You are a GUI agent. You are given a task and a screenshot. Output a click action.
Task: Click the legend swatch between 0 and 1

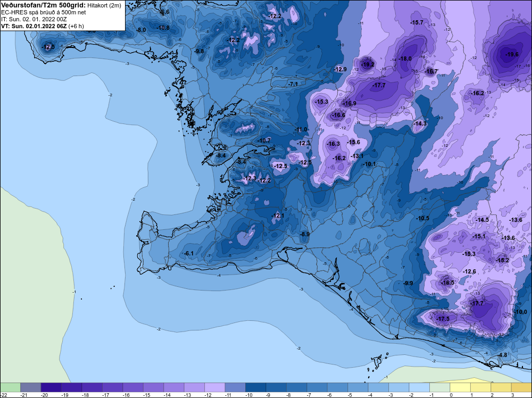[x=460, y=387]
